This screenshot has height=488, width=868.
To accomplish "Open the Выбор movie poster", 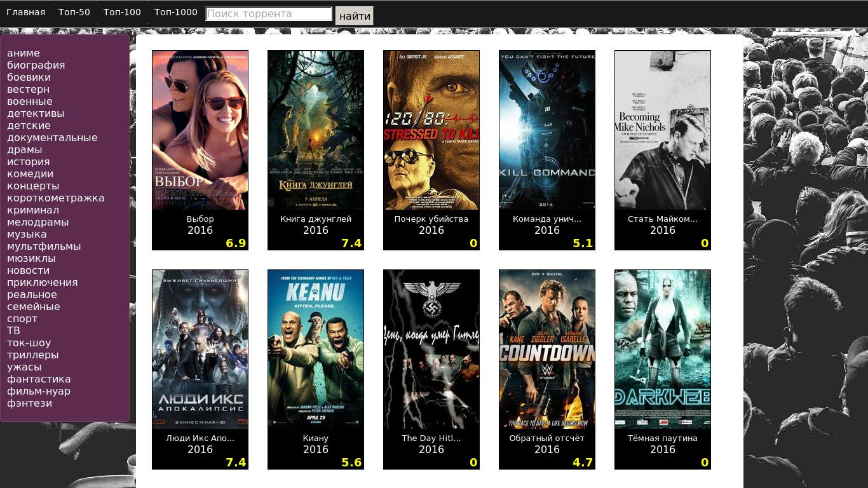I will [x=200, y=130].
